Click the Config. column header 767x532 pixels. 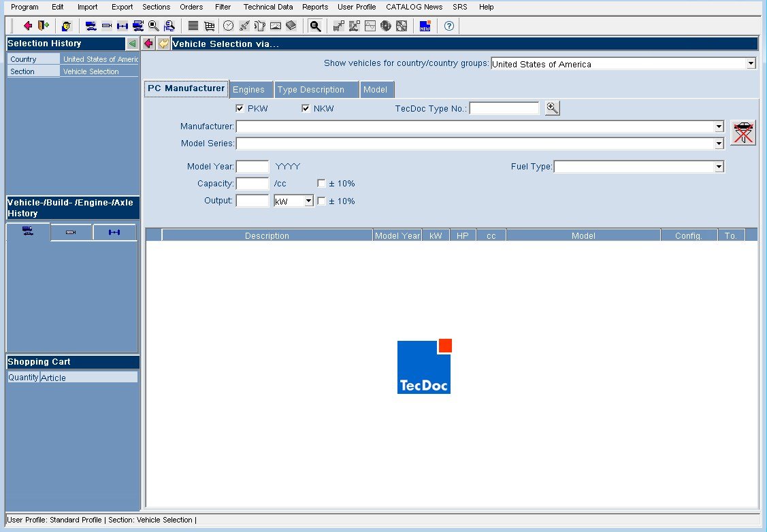tap(689, 235)
